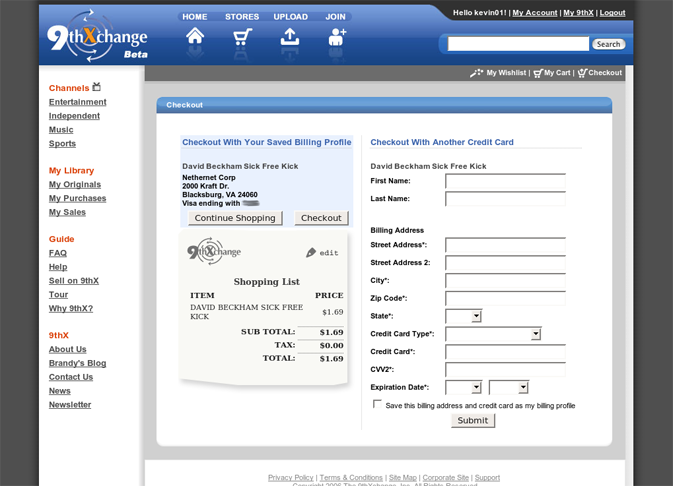Click Checkout button under saved billing profile
This screenshot has height=486, width=673.
tap(321, 218)
